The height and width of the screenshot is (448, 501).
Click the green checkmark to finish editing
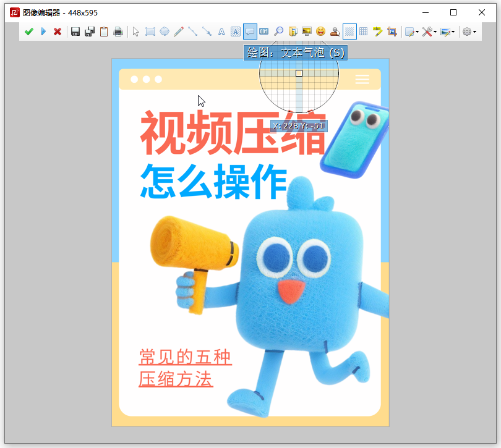pos(28,32)
